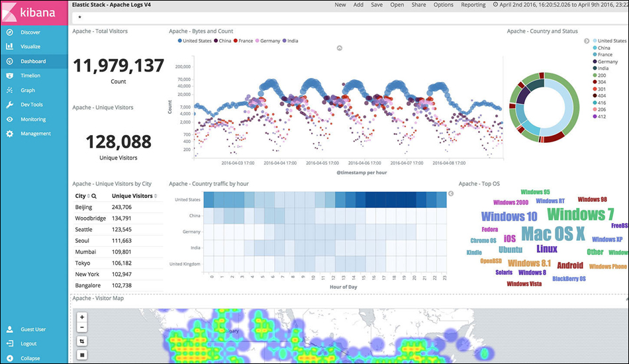Click status 304 in donut chart legend
The width and height of the screenshot is (629, 364).
click(599, 82)
